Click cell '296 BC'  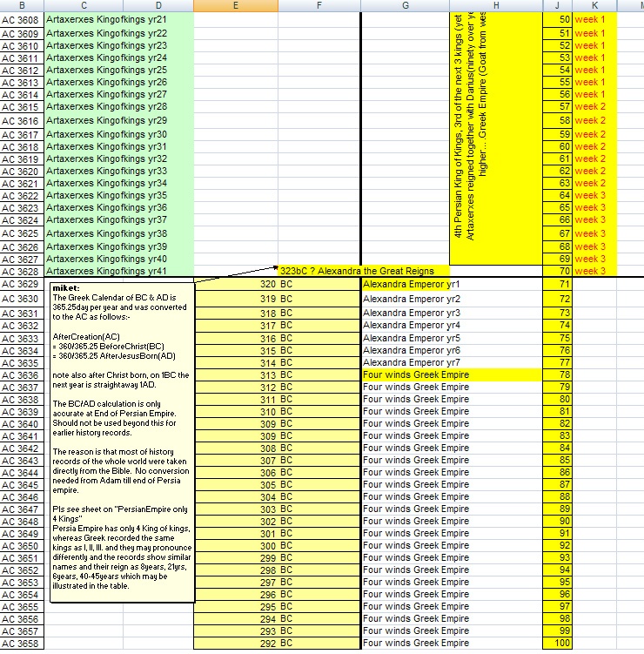coord(277,595)
